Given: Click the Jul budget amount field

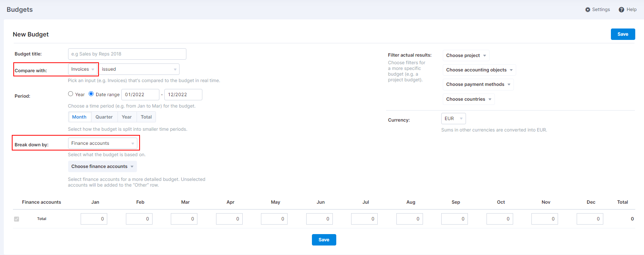Looking at the screenshot, I should click(x=364, y=219).
